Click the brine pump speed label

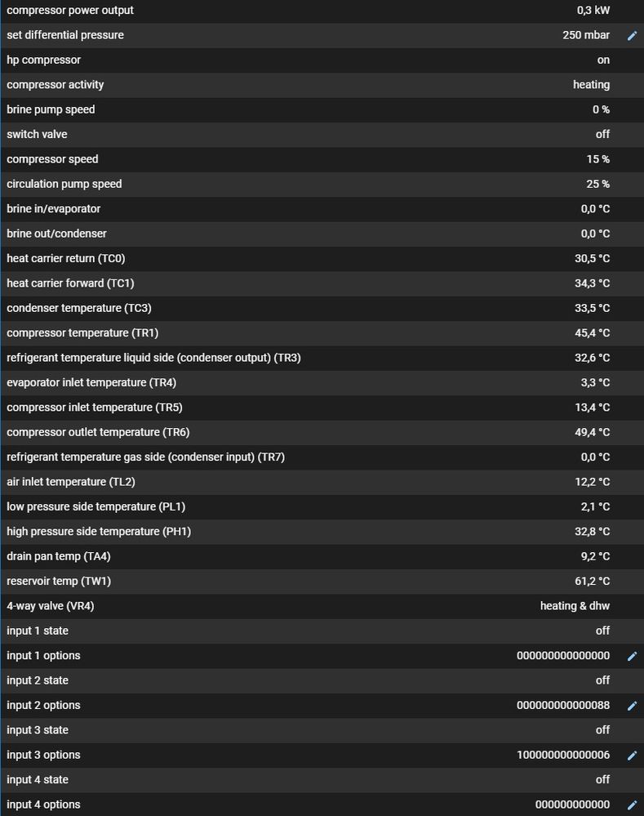[x=51, y=109]
